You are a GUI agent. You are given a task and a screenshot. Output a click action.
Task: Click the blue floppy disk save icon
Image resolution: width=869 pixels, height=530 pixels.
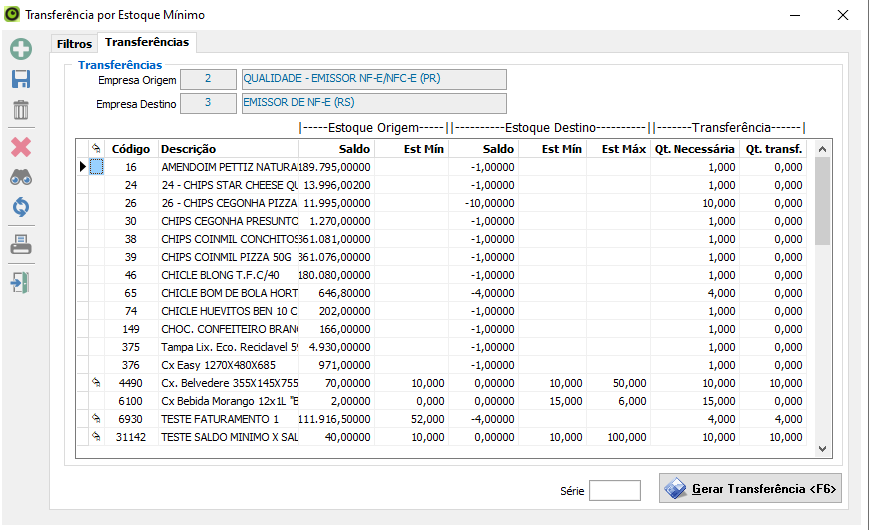pyautogui.click(x=21, y=79)
